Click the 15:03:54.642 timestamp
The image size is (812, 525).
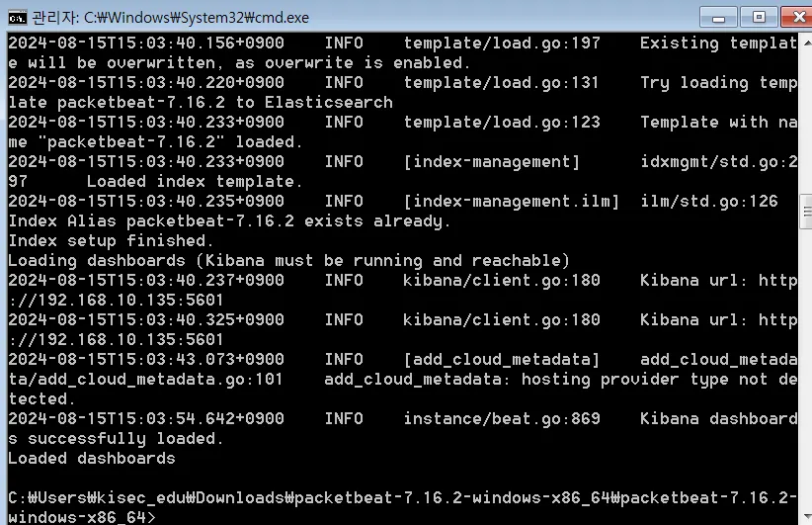click(x=145, y=419)
